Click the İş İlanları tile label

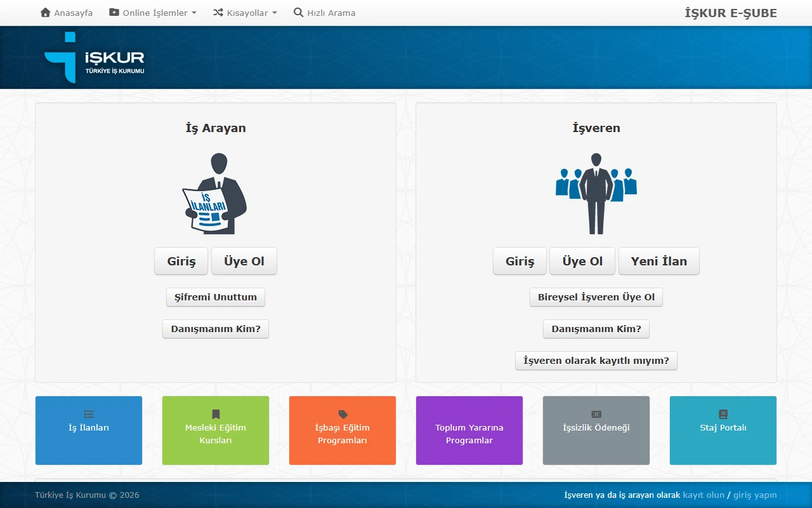pyautogui.click(x=89, y=428)
